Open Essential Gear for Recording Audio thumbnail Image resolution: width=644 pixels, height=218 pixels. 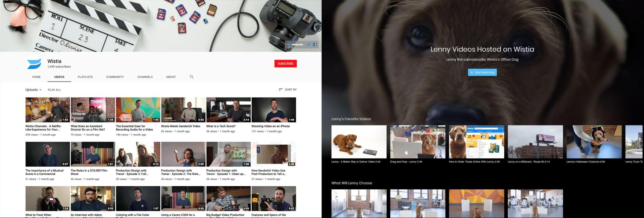(x=138, y=110)
